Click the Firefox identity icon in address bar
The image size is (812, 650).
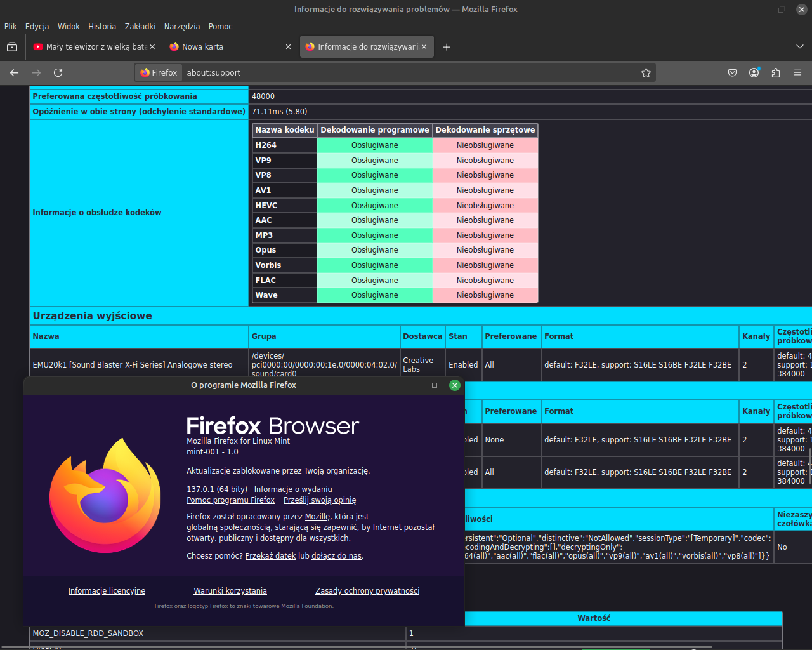[x=159, y=73]
